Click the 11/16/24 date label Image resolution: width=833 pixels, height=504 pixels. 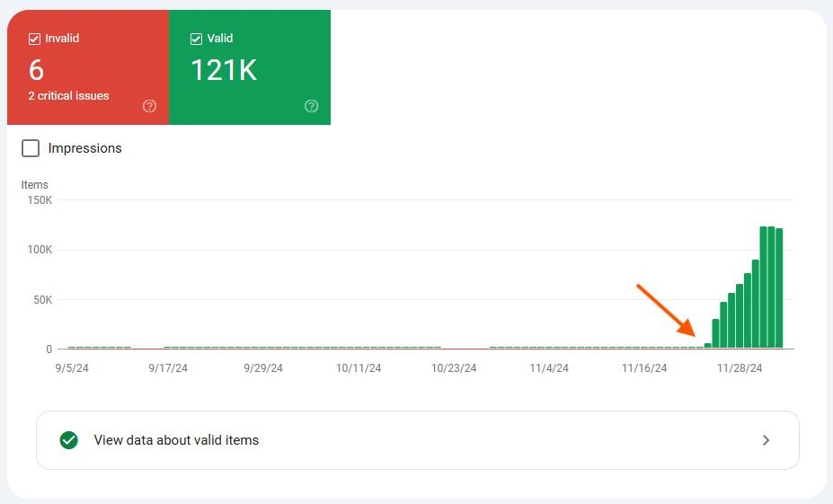pyautogui.click(x=645, y=368)
